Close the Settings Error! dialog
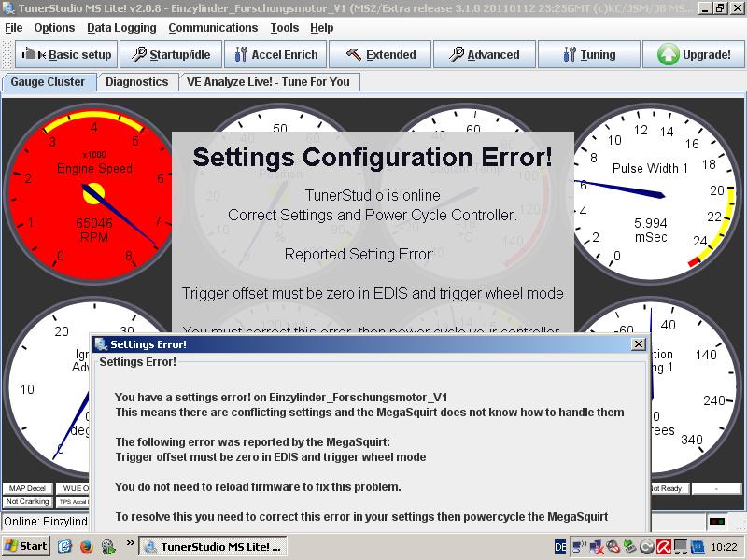Screen dimensions: 747x560 click(x=639, y=344)
